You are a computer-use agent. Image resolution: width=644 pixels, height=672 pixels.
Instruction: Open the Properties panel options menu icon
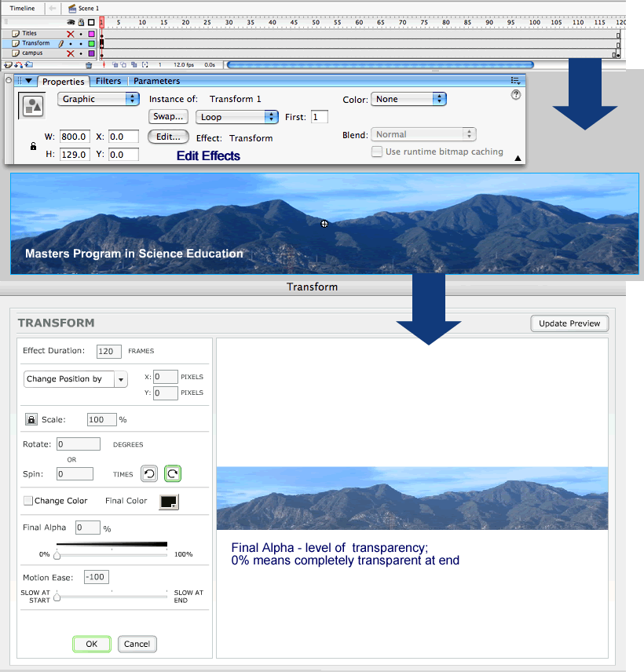515,80
